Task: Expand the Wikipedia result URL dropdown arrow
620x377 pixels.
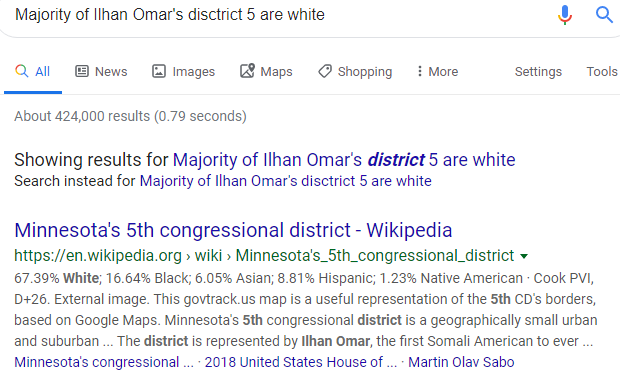Action: point(524,256)
